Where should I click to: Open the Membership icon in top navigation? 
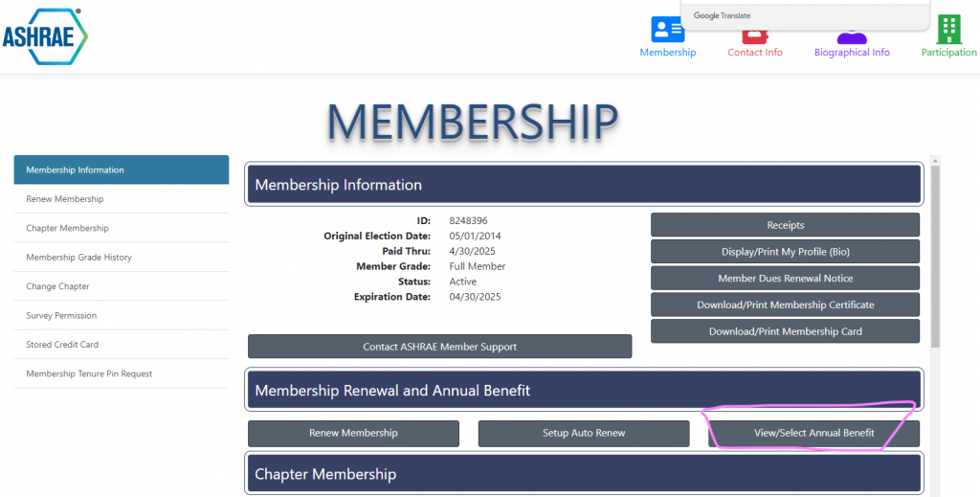point(667,31)
